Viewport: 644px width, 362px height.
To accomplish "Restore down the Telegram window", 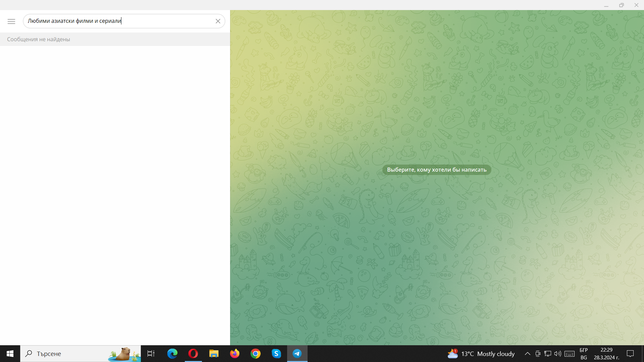I will coord(621,5).
